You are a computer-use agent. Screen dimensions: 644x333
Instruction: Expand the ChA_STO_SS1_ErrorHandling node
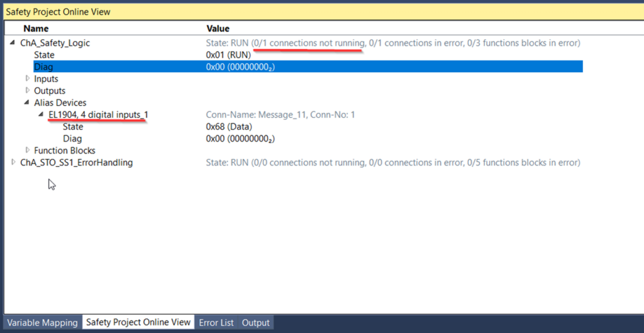click(14, 163)
